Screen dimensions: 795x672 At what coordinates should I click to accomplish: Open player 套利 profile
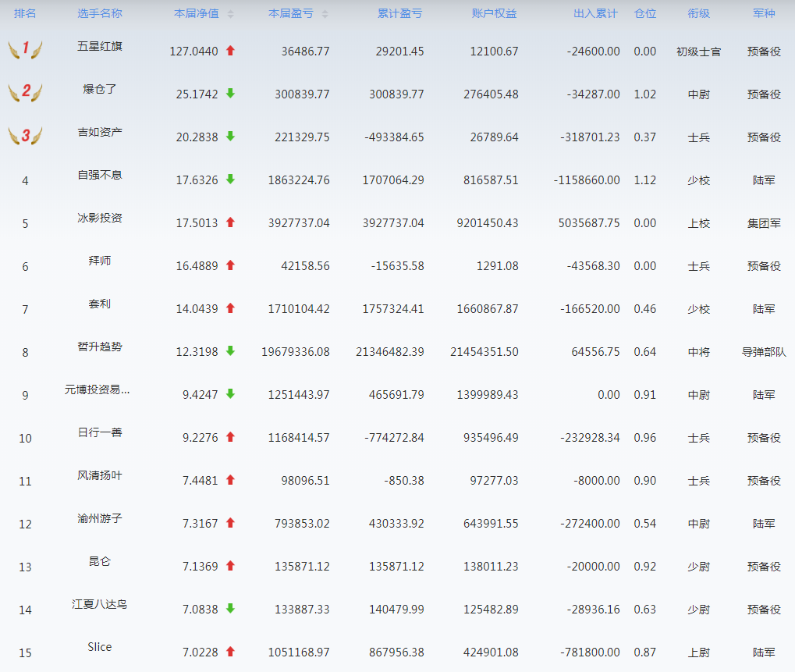pos(100,304)
